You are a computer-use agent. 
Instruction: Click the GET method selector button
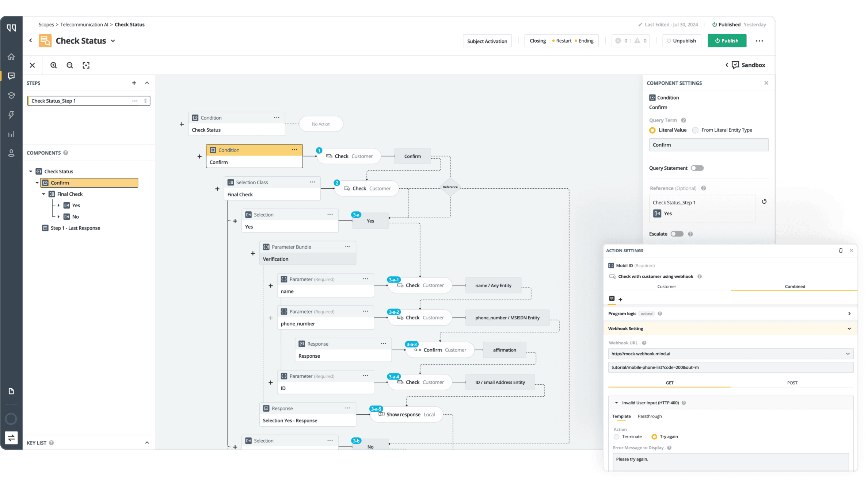tap(670, 382)
